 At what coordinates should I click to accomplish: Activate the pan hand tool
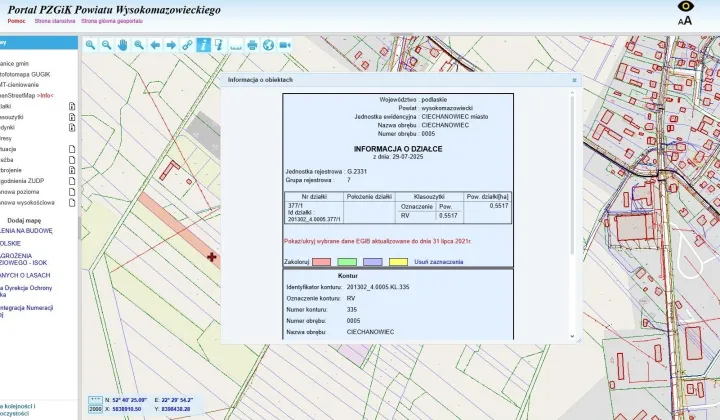pos(123,45)
